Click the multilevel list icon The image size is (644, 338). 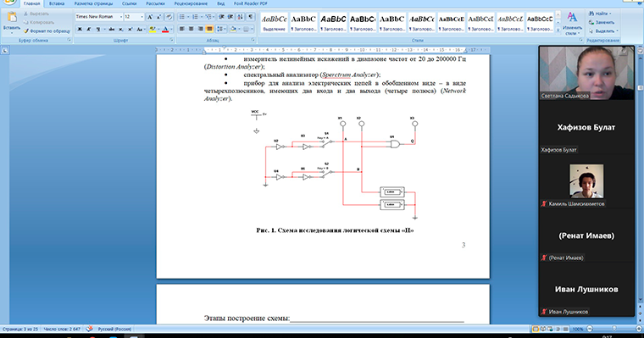point(208,17)
